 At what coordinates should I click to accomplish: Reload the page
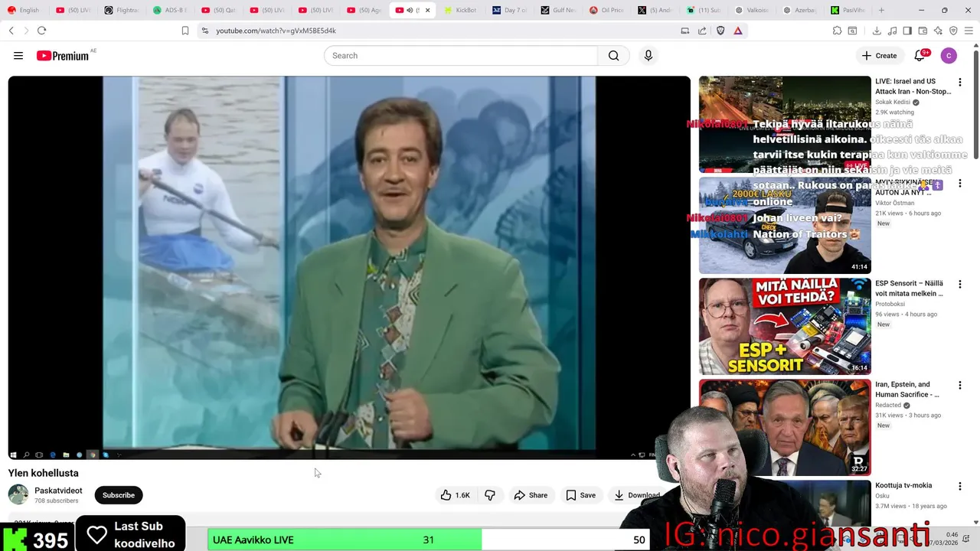41,31
